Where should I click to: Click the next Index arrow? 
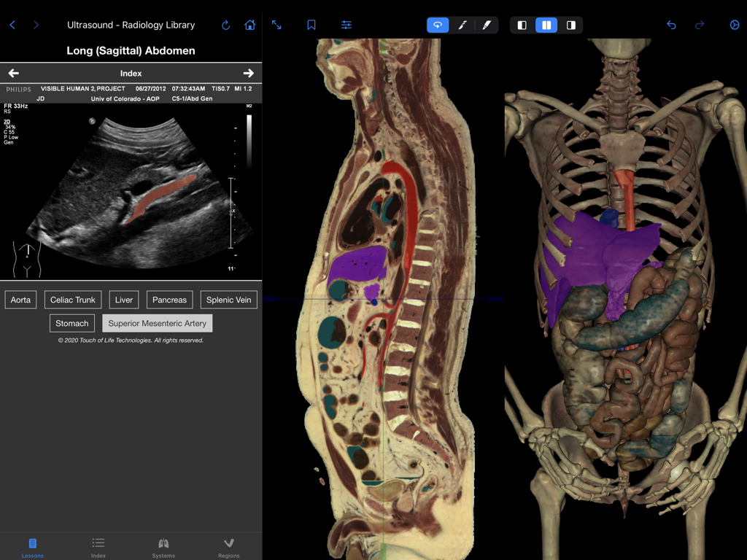pos(249,73)
